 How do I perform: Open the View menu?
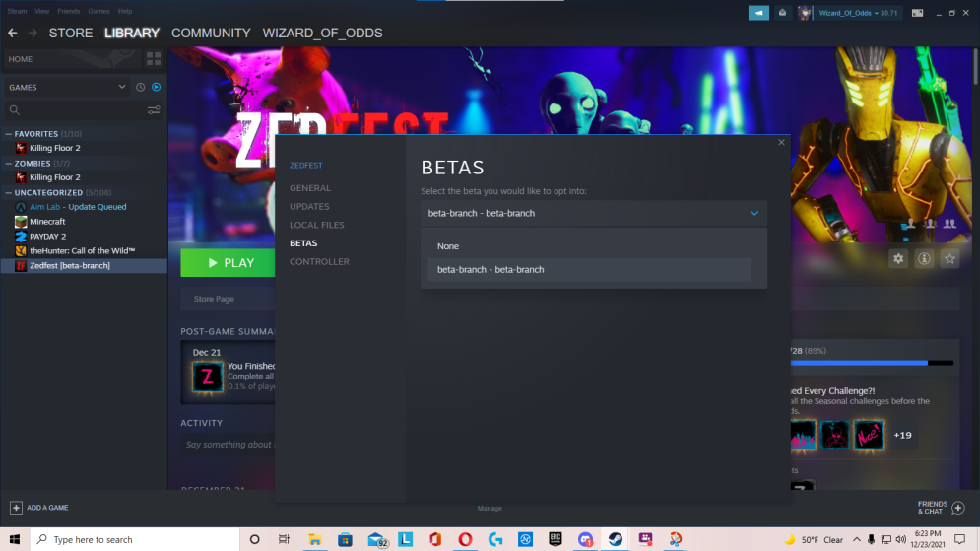point(42,11)
